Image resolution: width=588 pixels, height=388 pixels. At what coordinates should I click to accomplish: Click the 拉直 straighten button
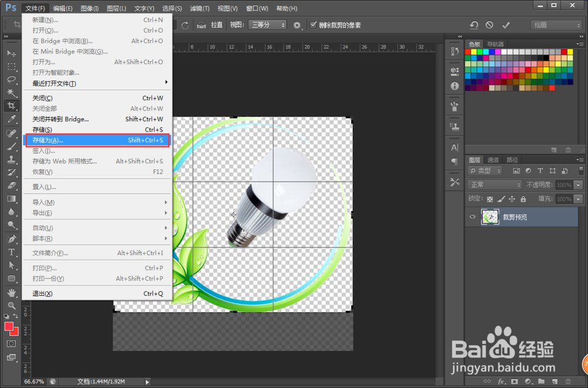coord(216,25)
